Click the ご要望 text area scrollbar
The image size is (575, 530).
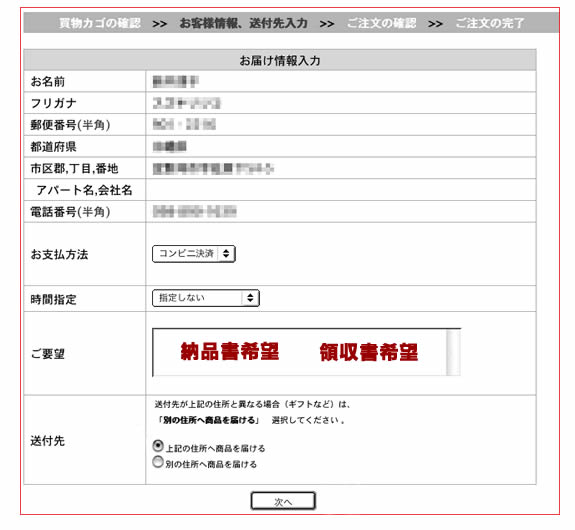(x=453, y=352)
